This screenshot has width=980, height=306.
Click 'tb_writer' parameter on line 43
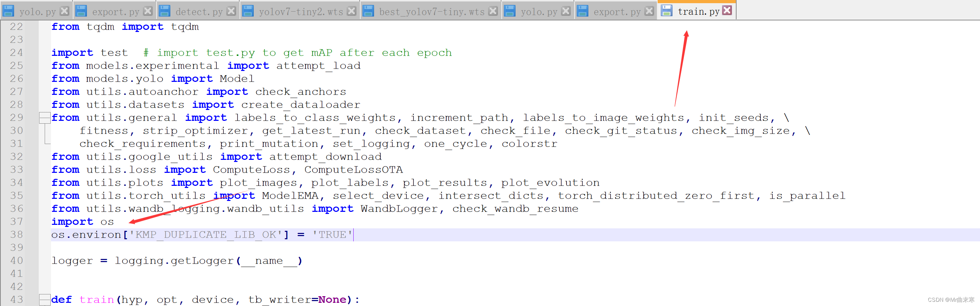coord(280,300)
